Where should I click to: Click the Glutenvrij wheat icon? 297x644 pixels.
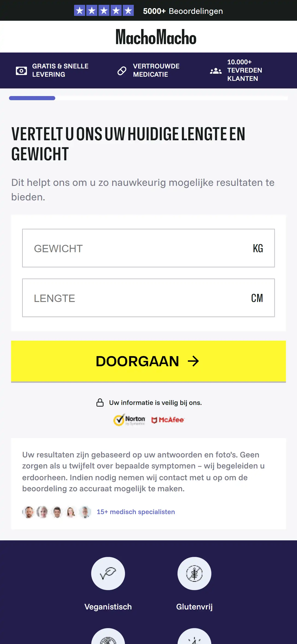click(x=194, y=573)
